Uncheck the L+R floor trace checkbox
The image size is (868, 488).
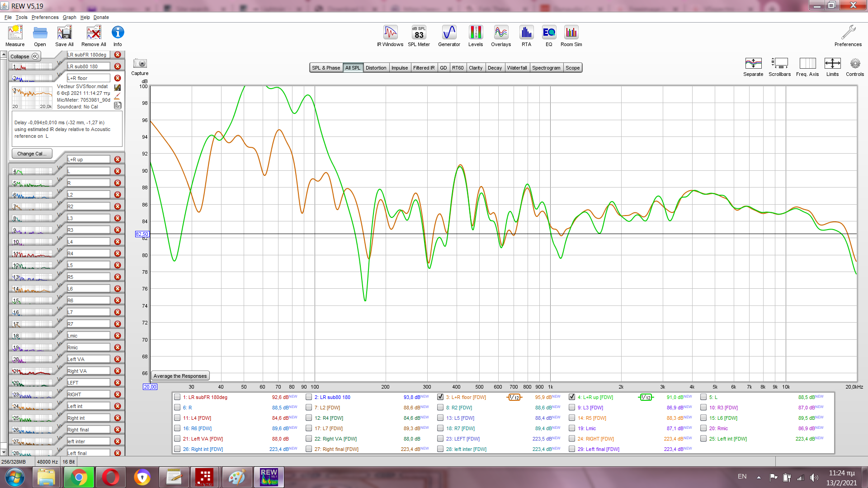440,397
